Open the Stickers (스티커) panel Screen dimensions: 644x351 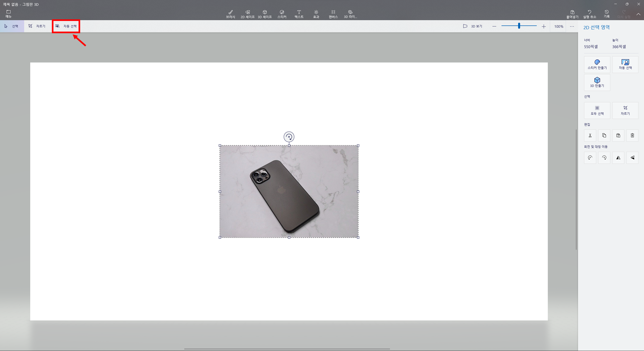282,14
